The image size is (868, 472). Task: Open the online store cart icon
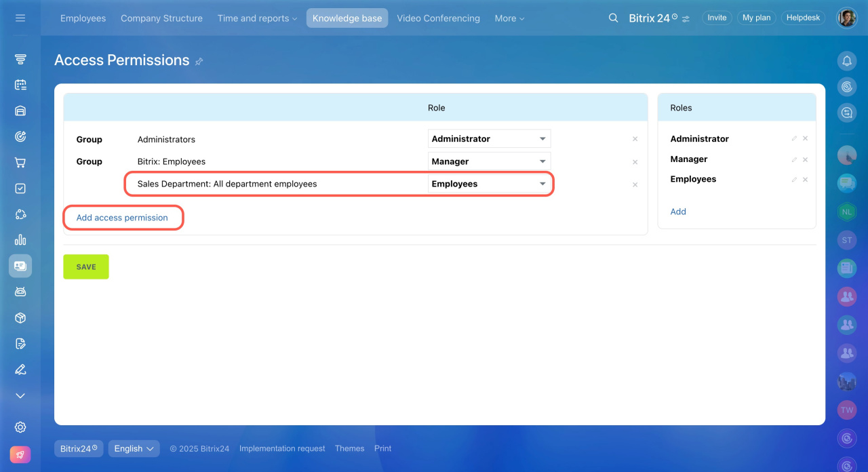click(20, 163)
